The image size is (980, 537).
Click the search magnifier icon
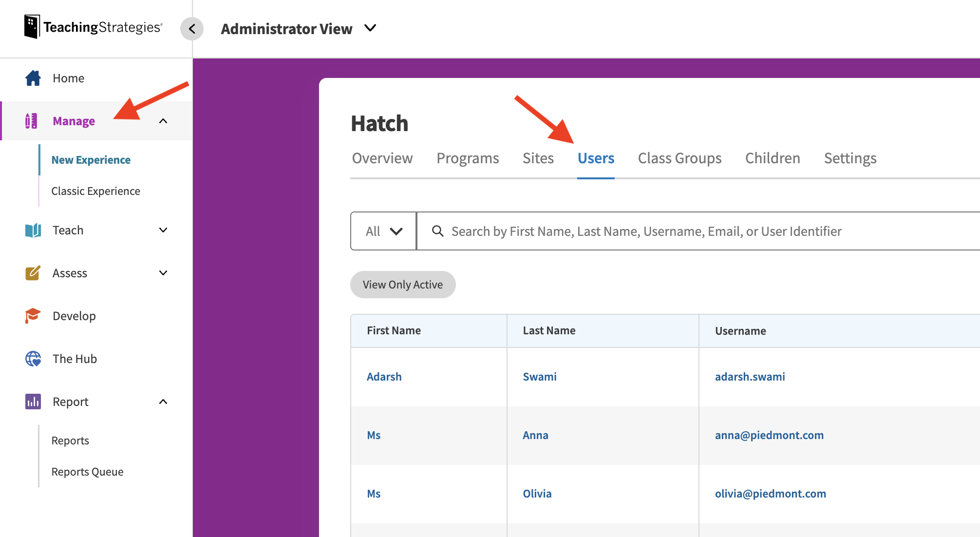coord(437,231)
